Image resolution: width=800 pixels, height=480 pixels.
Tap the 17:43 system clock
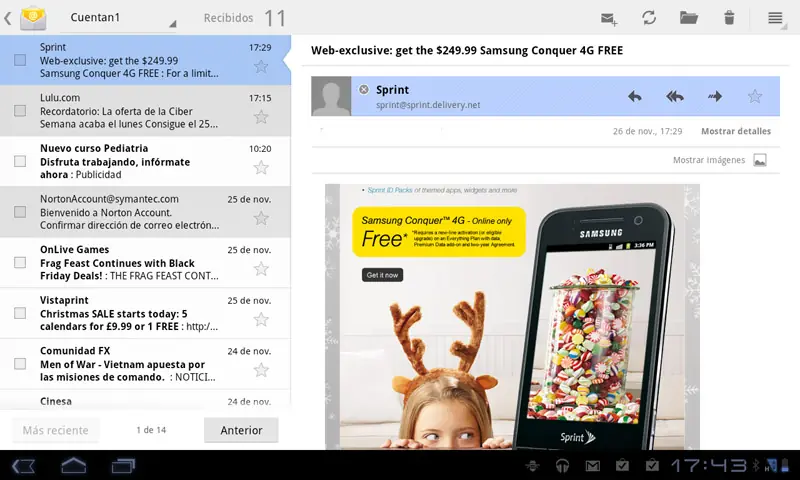709,465
